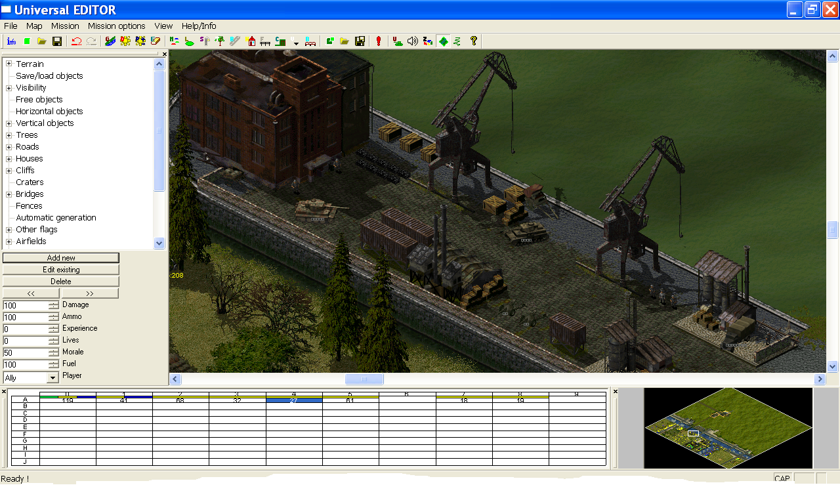Screen dimensions: 840x504
Task: Select the Free objects tree item
Action: (39, 99)
